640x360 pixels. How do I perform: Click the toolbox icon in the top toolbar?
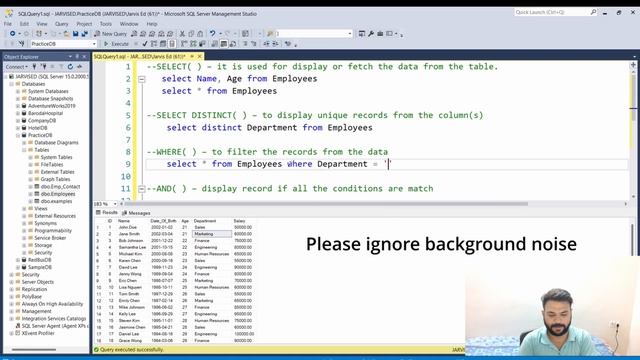point(380,34)
